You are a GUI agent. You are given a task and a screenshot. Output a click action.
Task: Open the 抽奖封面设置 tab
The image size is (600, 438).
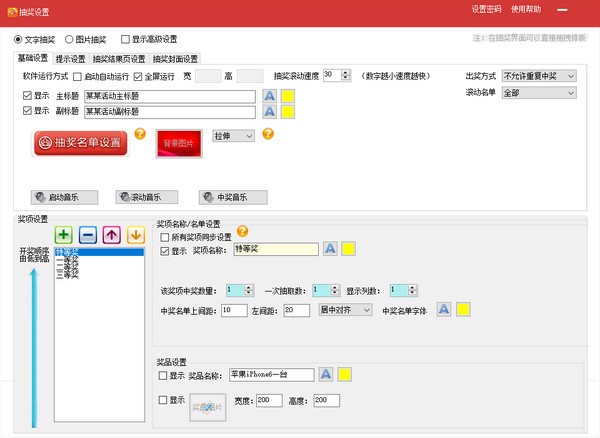pyautogui.click(x=175, y=58)
